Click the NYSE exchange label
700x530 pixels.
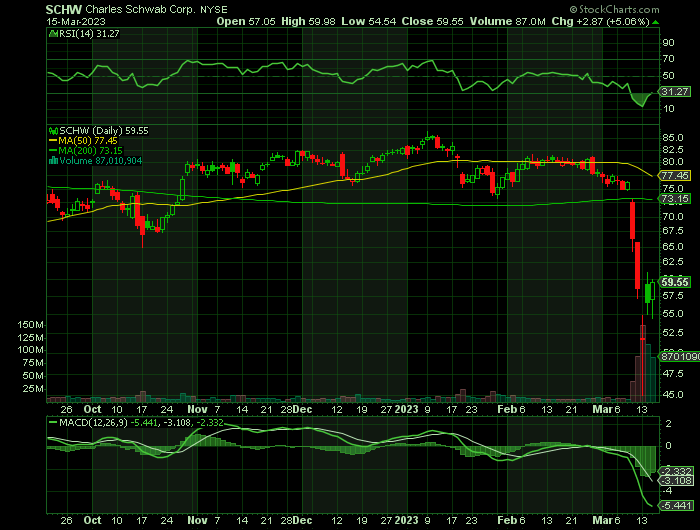pos(213,9)
